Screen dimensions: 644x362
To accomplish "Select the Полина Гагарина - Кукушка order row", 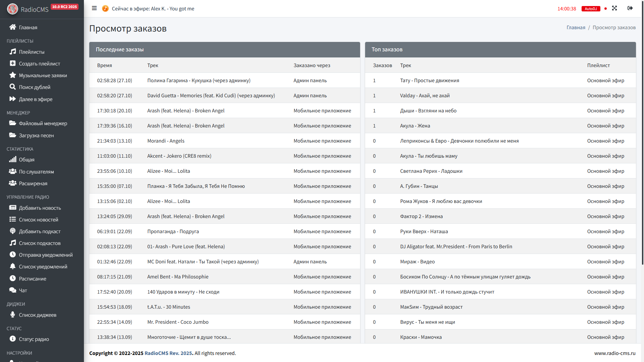I will (199, 81).
